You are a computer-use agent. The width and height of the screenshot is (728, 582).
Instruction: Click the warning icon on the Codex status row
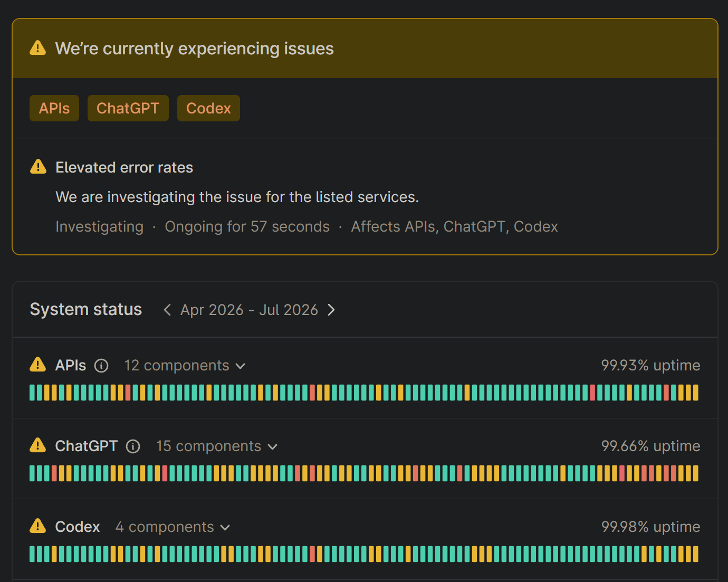[38, 526]
